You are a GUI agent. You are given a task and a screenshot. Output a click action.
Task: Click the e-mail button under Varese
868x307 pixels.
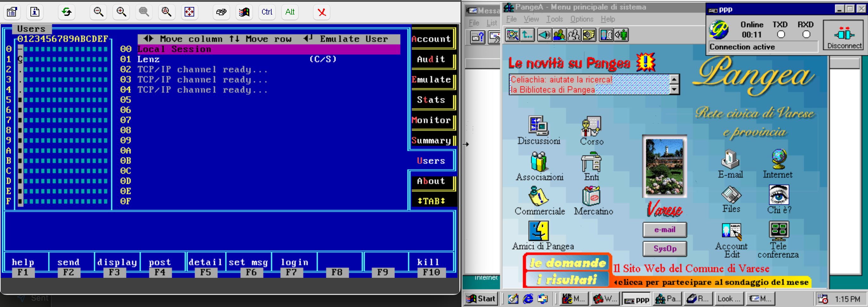tap(664, 230)
